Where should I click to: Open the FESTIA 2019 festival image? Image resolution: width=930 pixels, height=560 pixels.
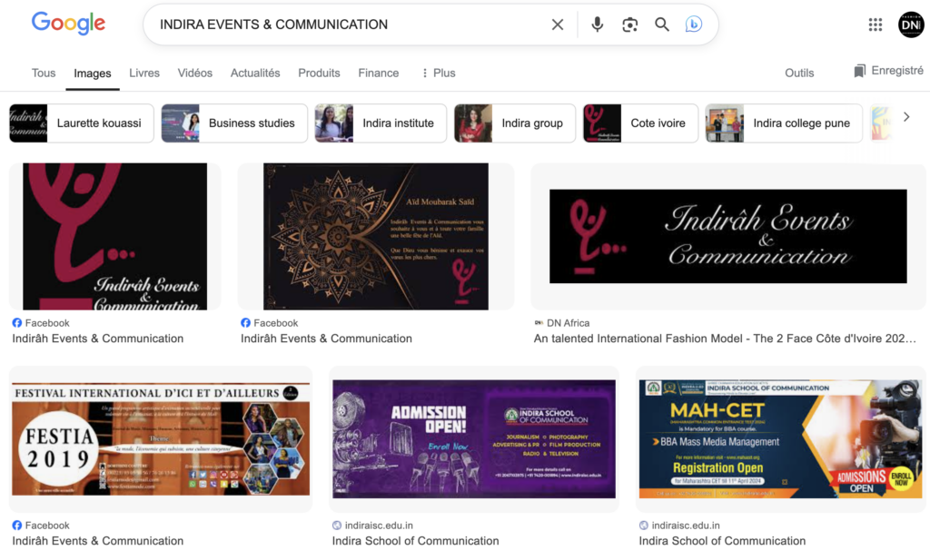[x=161, y=439]
